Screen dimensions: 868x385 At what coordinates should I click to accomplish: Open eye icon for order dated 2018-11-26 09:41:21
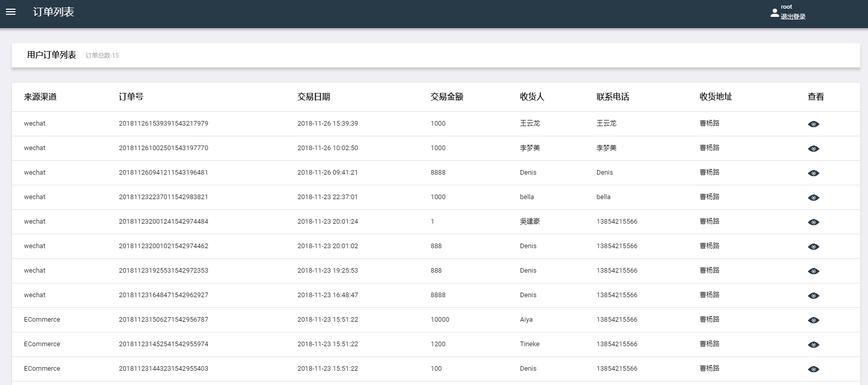point(813,173)
